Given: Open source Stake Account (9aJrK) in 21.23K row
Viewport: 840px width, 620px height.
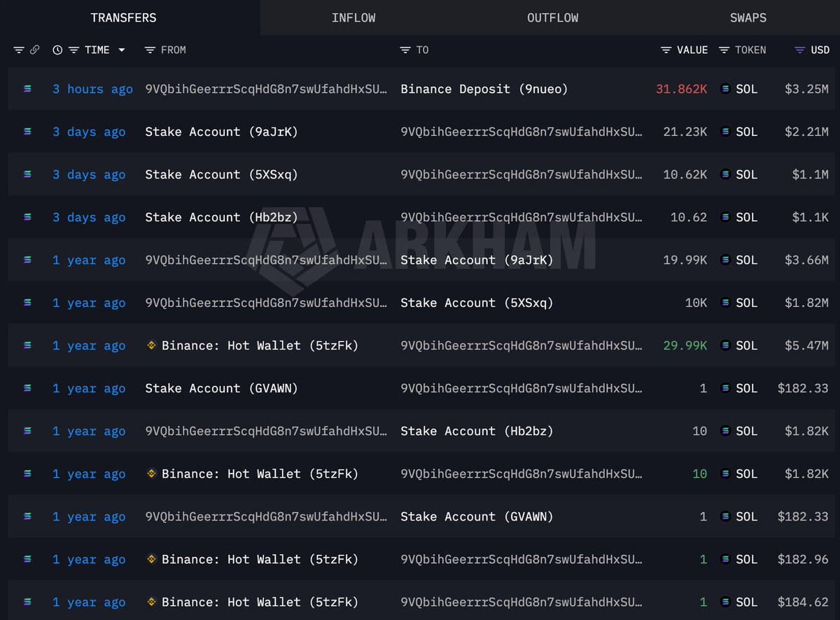Looking at the screenshot, I should pos(222,132).
